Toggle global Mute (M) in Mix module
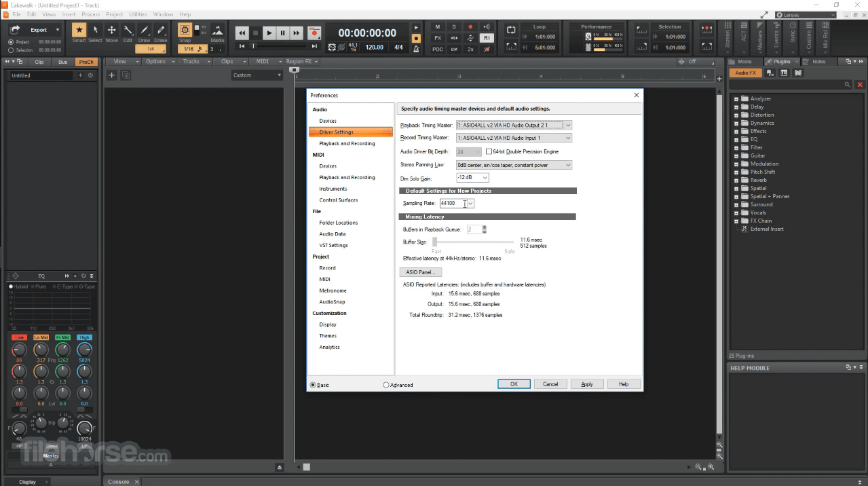Screen dimensions: 868x486 point(438,27)
